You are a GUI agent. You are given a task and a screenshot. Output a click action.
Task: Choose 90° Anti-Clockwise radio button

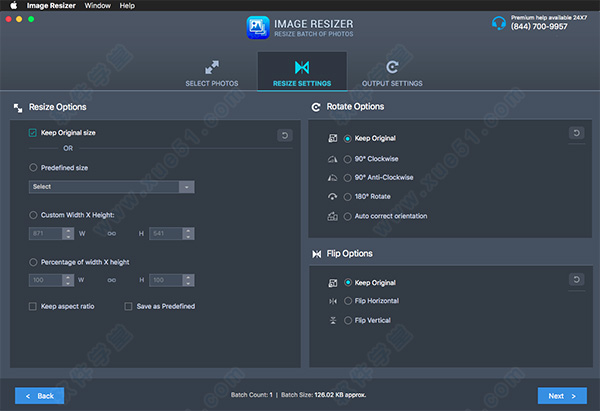(347, 178)
